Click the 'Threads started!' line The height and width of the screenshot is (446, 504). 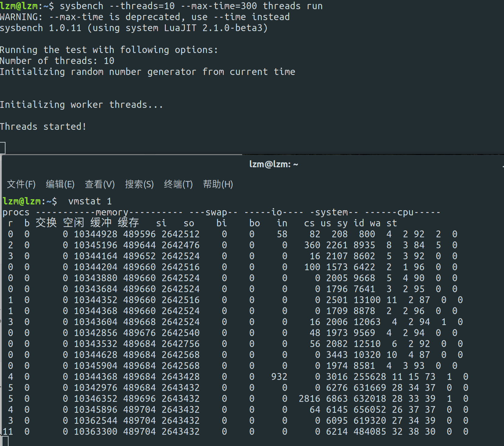coord(43,126)
